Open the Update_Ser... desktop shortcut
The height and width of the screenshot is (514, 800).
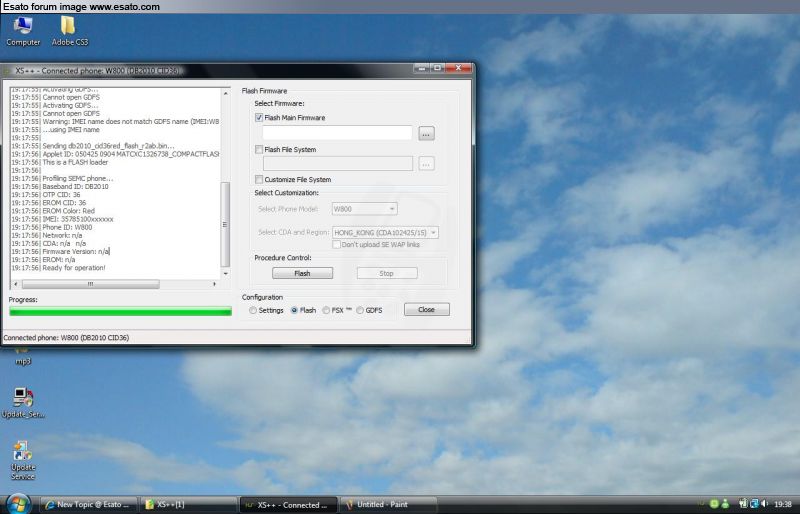[23, 402]
